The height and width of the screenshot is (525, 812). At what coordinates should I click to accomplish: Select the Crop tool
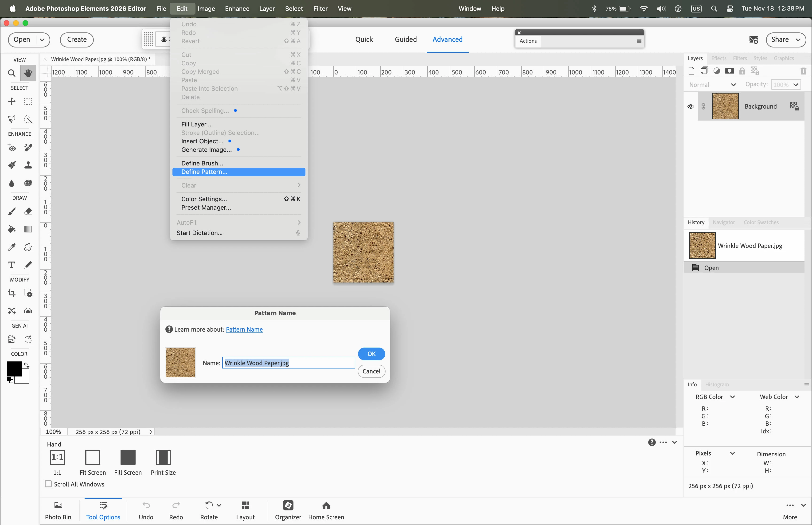click(12, 293)
